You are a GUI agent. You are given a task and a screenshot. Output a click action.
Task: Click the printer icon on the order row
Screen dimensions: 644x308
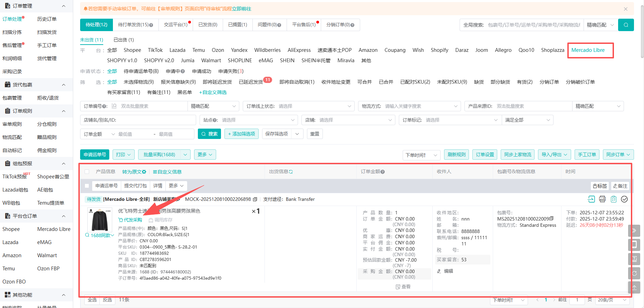click(x=602, y=199)
